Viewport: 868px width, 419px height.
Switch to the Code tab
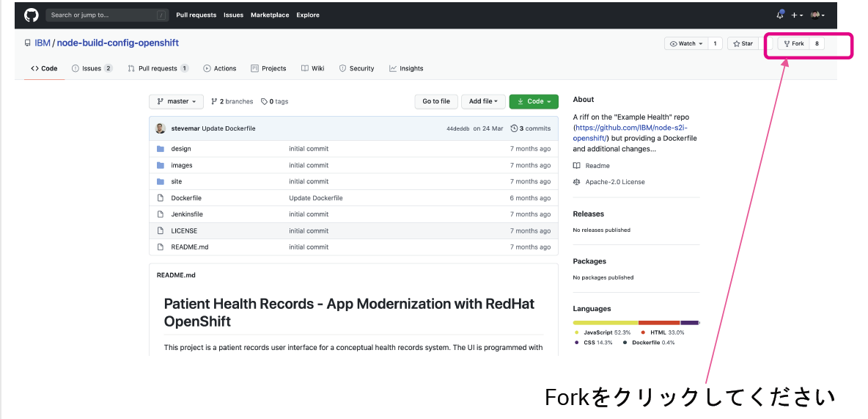(x=44, y=68)
